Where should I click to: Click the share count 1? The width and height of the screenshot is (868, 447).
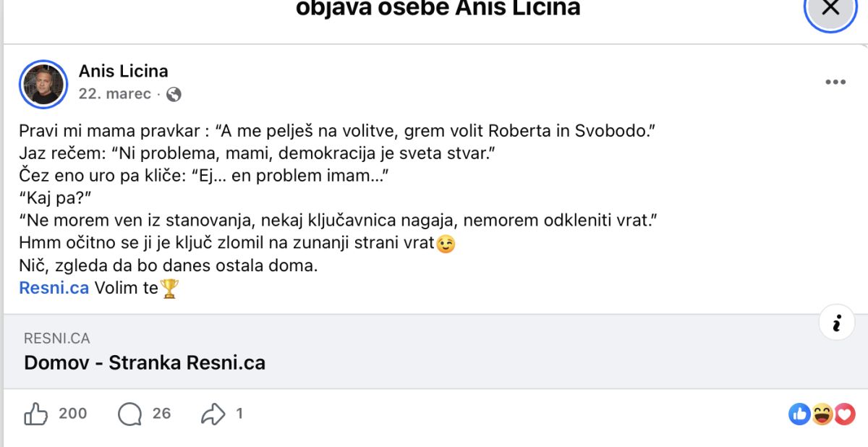[x=239, y=414]
